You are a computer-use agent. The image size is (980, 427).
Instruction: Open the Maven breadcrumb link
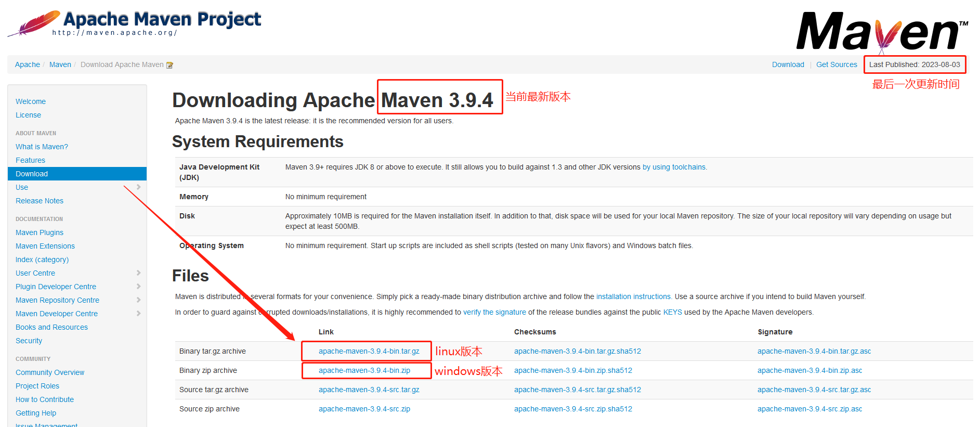point(60,64)
